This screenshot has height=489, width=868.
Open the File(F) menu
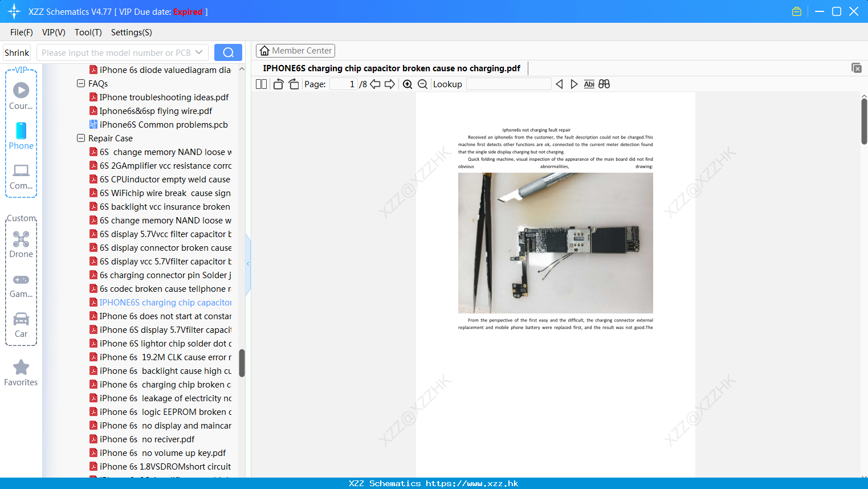pyautogui.click(x=22, y=32)
